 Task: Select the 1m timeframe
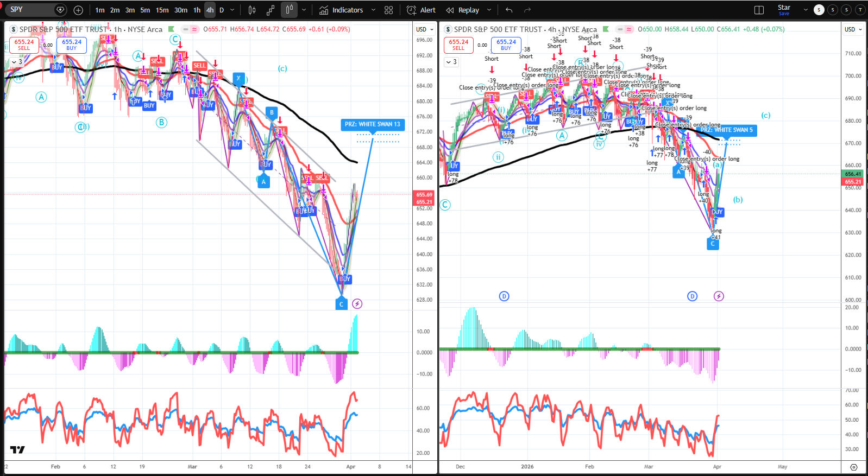(100, 10)
